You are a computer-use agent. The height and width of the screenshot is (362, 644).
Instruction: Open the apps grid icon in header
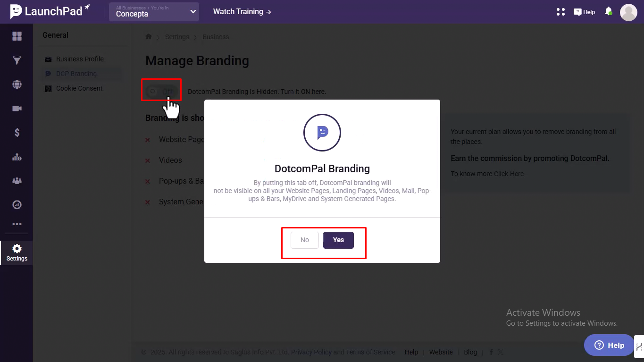[x=560, y=12]
